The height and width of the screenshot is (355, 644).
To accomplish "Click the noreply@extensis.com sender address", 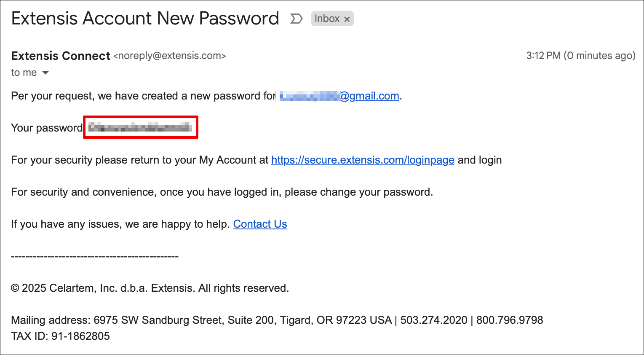I will point(170,56).
